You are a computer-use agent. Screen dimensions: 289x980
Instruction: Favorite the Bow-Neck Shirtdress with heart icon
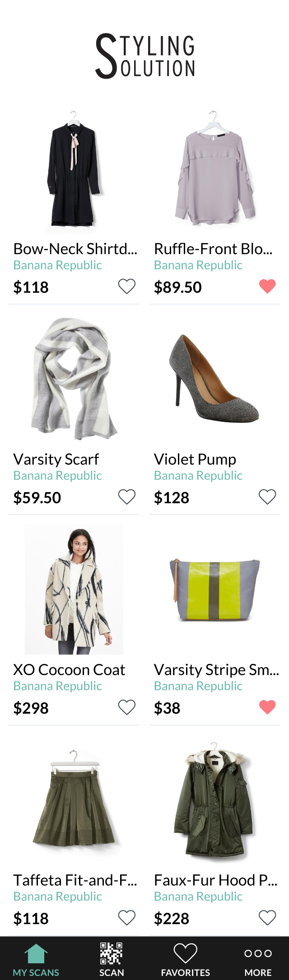pos(127,286)
